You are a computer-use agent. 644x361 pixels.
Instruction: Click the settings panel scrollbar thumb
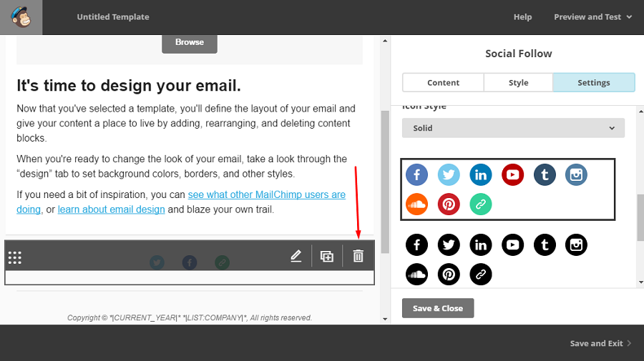(x=640, y=217)
